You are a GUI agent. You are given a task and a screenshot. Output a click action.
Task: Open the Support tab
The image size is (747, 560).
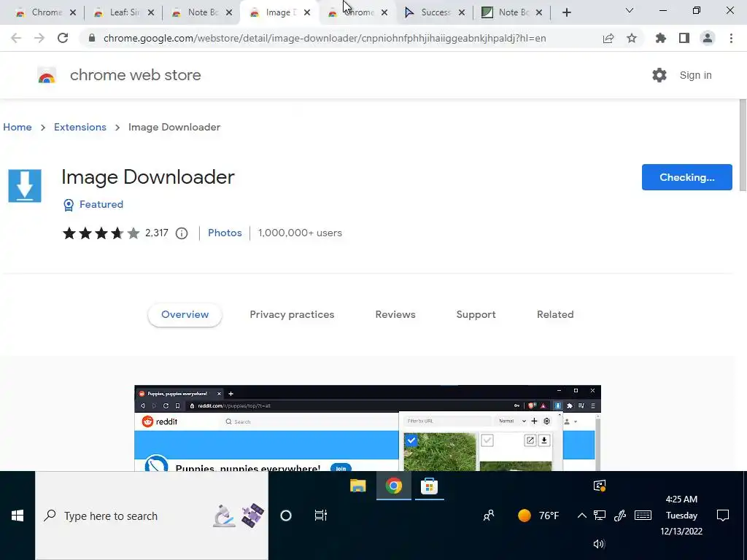click(476, 315)
